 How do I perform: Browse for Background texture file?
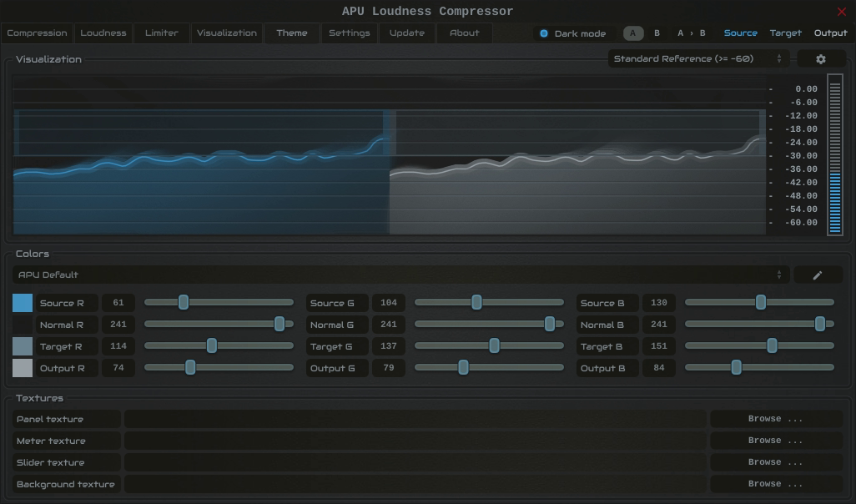(x=776, y=484)
